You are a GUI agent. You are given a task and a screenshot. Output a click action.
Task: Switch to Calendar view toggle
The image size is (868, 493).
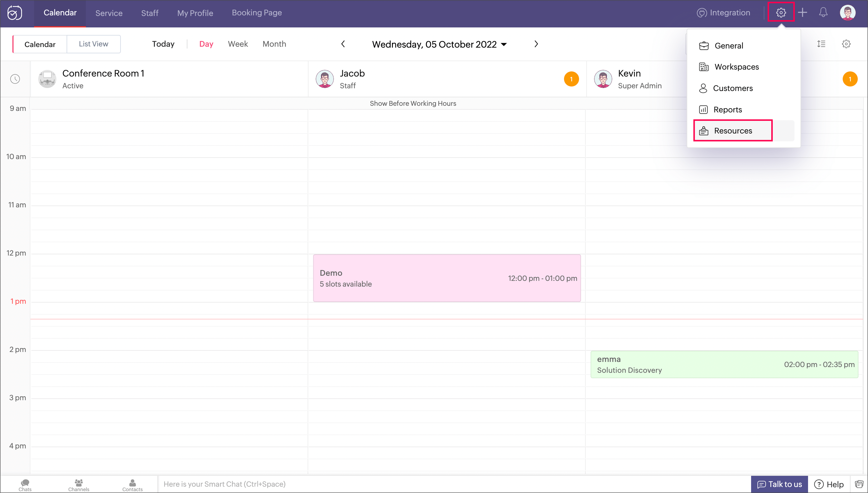click(x=39, y=44)
